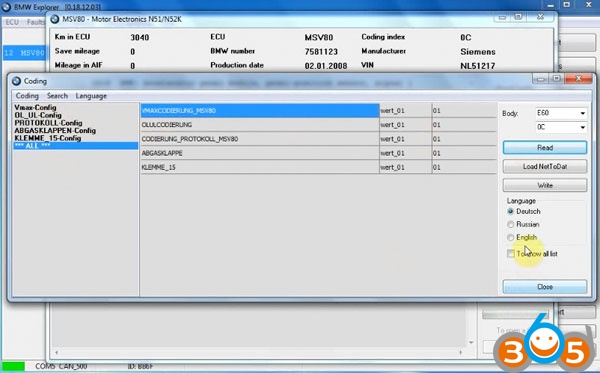Click the left arrow of MSV80 horizontal scrollbar
This screenshot has height=373, width=600.
coord(57,352)
